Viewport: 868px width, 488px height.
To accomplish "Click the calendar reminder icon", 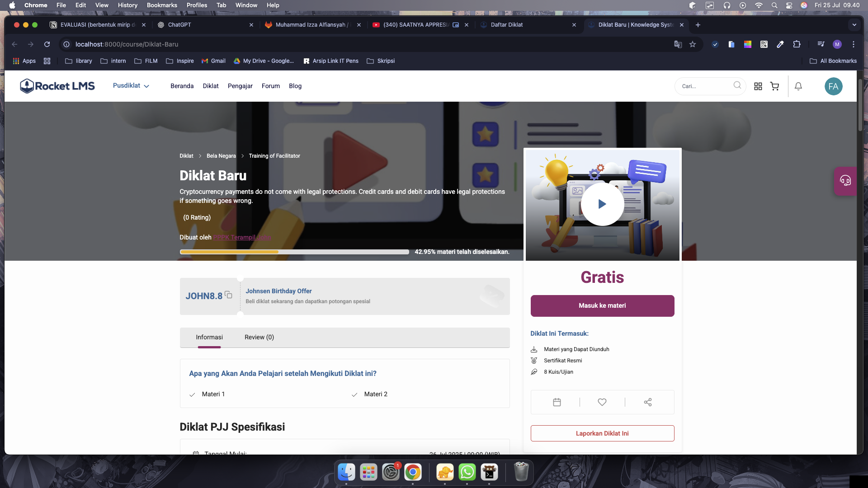I will coord(557,402).
